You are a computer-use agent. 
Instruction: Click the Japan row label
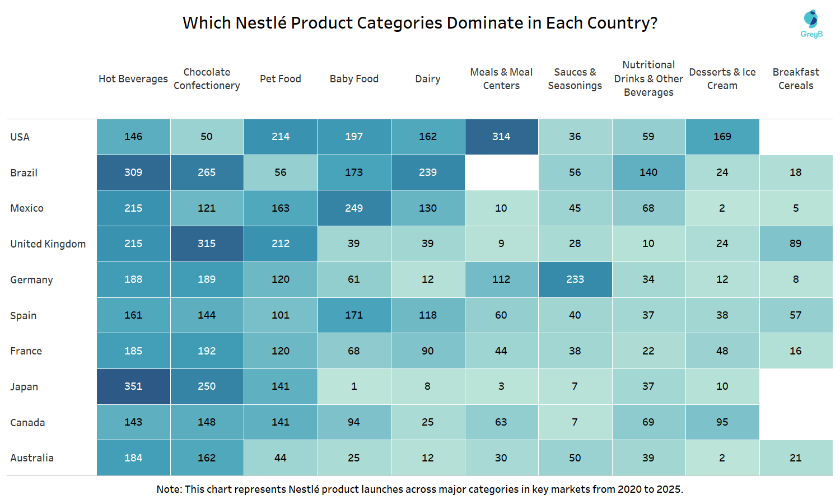(24, 387)
